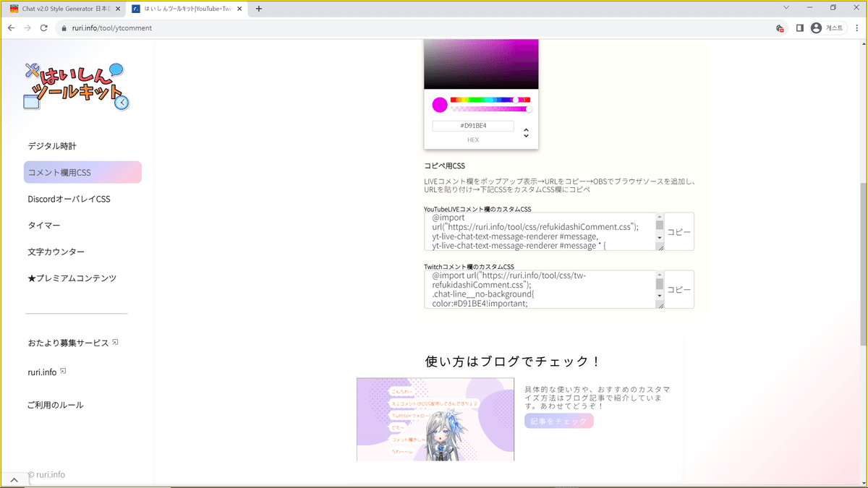Screen dimensions: 868x488
Task: Toggle the HEX color format switcher arrows
Action: (x=526, y=133)
